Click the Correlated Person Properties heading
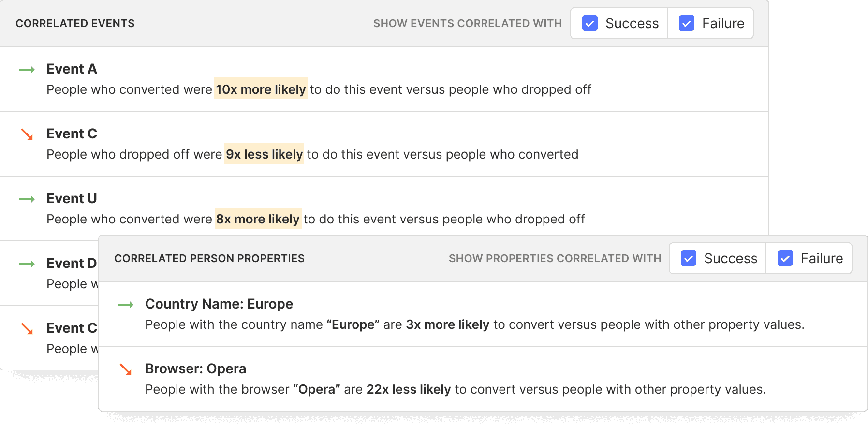The width and height of the screenshot is (868, 427). click(x=209, y=258)
